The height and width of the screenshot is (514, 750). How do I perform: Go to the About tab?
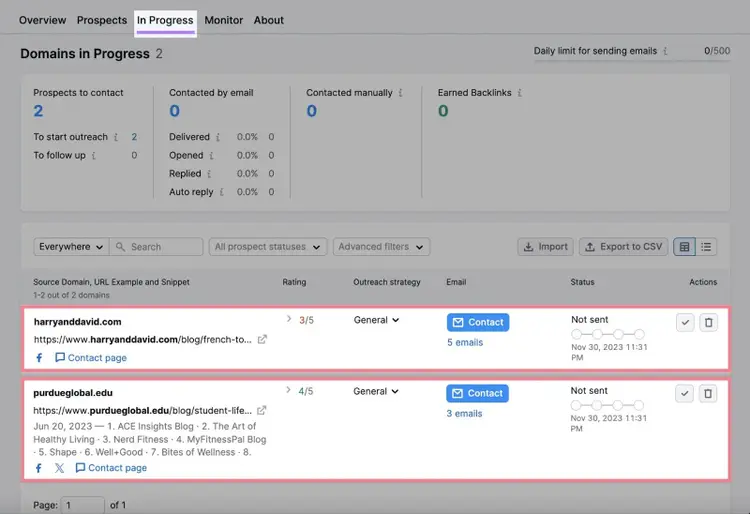[269, 20]
